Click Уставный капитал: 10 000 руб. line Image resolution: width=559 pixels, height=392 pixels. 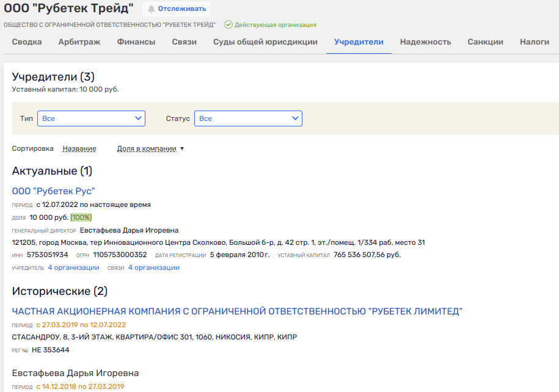click(65, 89)
